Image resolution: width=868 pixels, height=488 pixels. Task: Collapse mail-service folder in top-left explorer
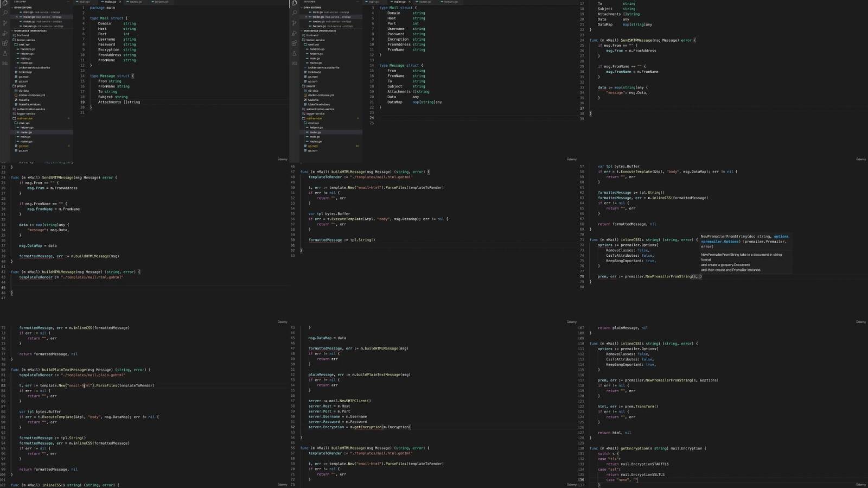pos(25,118)
